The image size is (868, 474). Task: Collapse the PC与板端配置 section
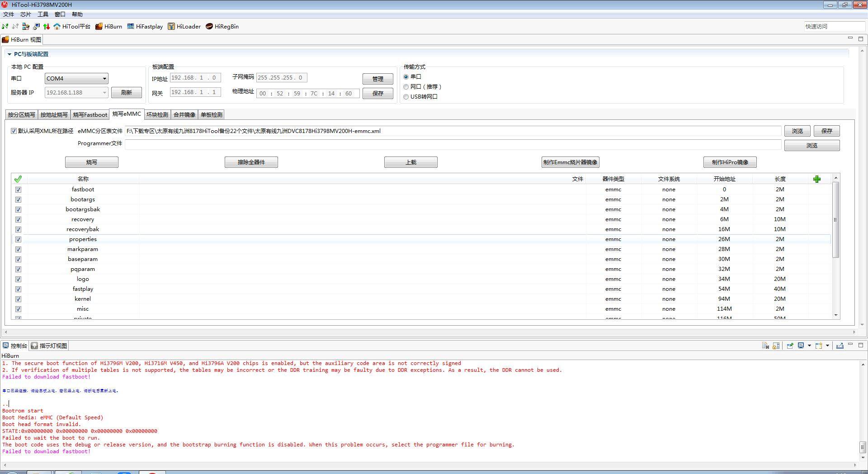(x=9, y=54)
